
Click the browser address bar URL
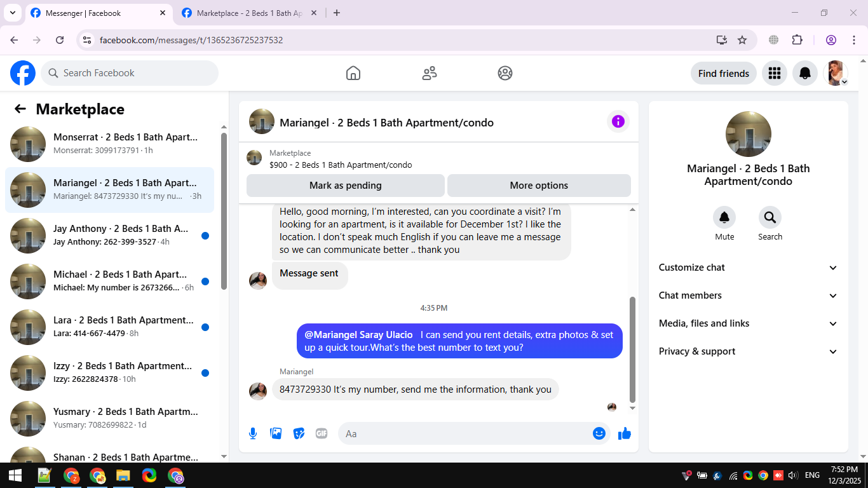pos(191,40)
